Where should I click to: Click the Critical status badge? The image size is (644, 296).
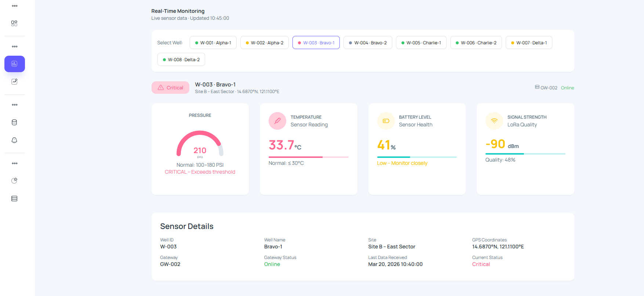tap(170, 88)
